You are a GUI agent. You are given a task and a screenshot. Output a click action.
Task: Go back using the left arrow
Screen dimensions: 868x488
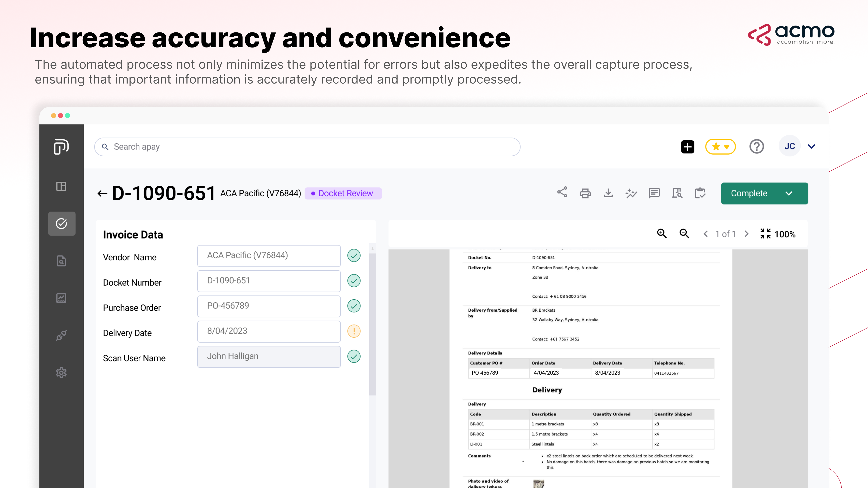102,194
